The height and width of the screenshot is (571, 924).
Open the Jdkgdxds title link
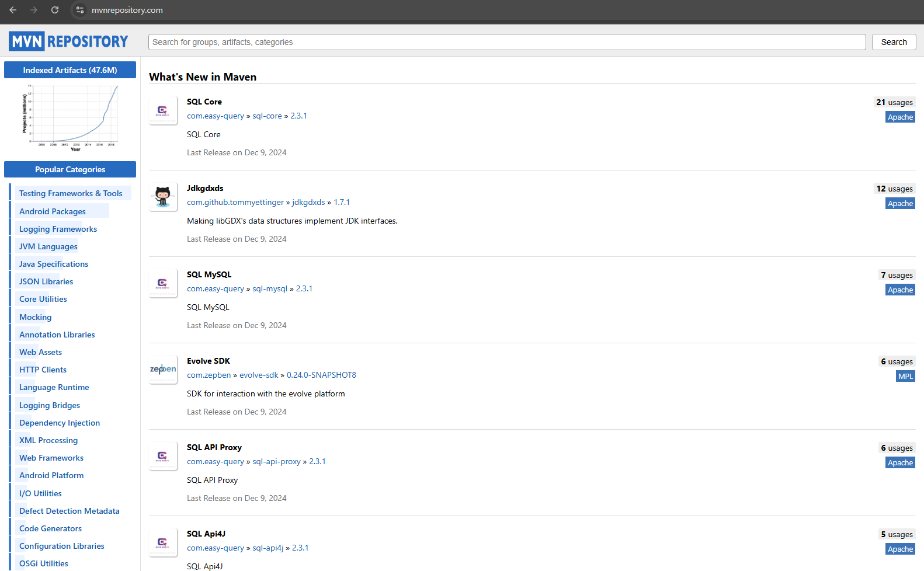pos(205,188)
